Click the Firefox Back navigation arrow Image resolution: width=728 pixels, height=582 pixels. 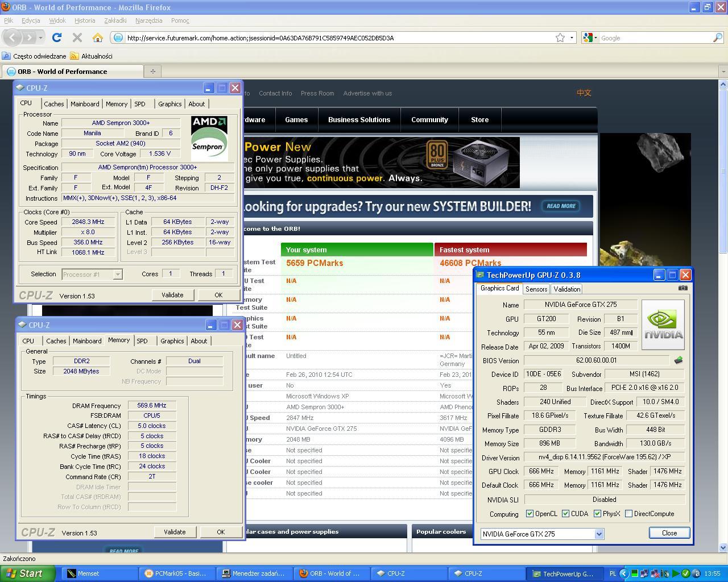coord(13,38)
